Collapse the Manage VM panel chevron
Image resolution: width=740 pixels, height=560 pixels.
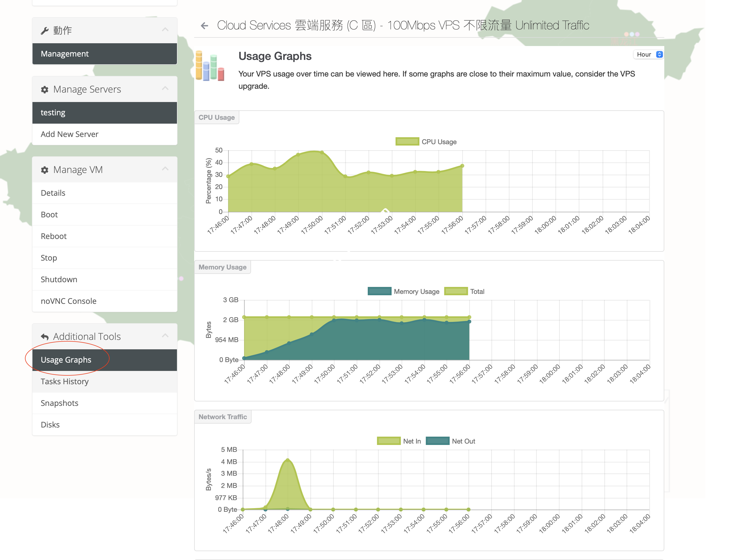[x=165, y=169]
